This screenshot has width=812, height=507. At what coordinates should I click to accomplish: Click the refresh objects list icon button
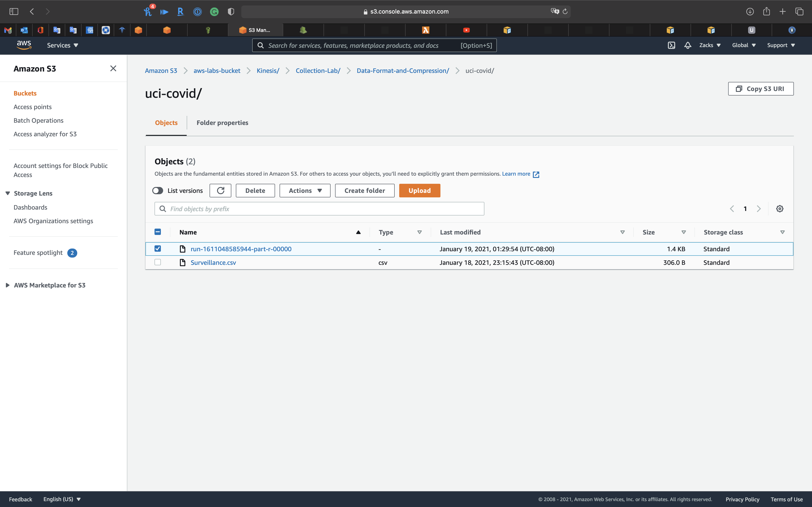tap(220, 190)
